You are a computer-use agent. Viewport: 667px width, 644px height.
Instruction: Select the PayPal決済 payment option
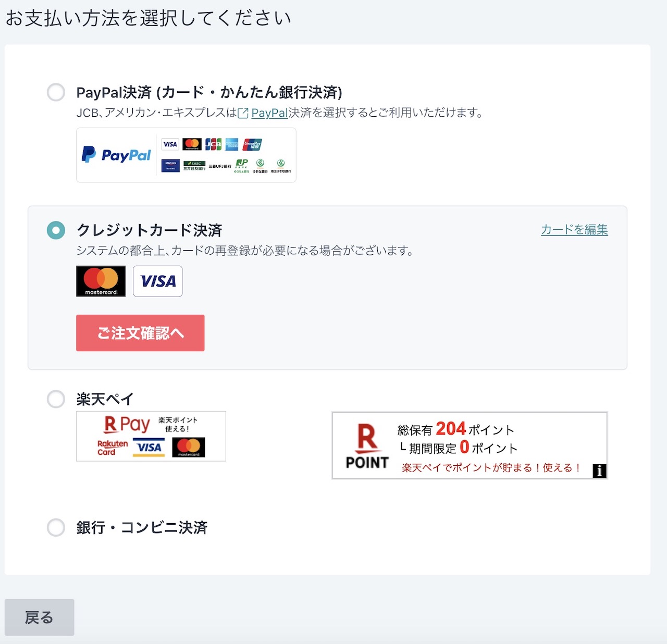point(55,92)
